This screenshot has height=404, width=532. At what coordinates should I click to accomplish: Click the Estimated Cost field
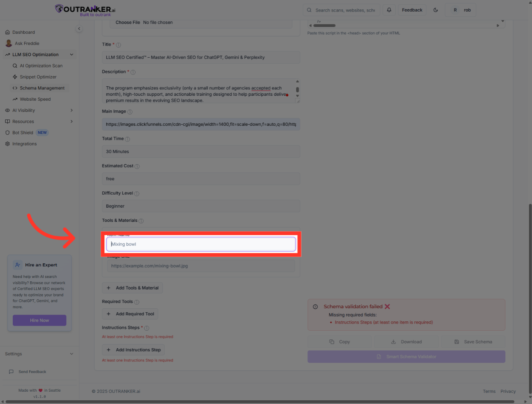pos(201,179)
